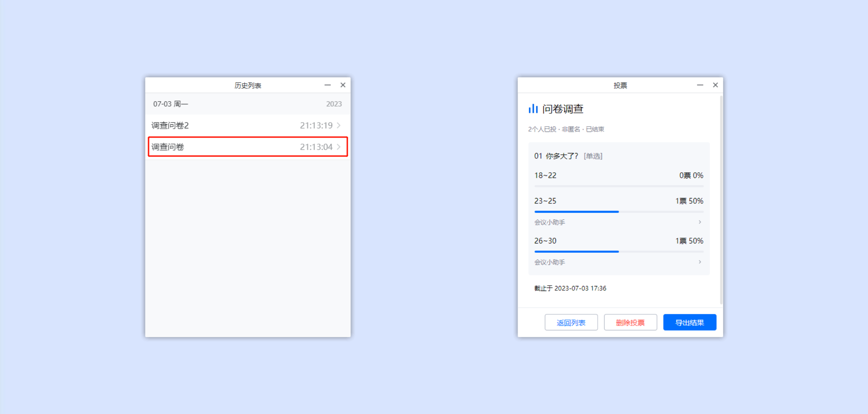Viewport: 868px width, 414px height.
Task: Click the 26~30 option progress bar
Action: [x=619, y=252]
